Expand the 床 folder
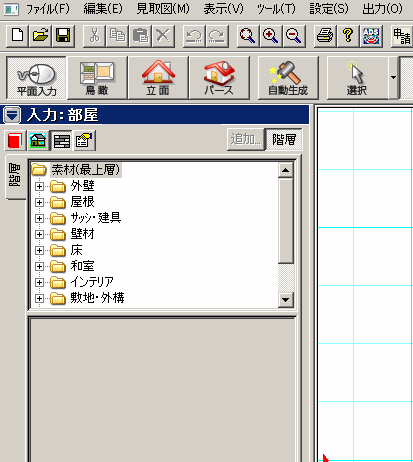Screen dimensions: 413x462 tap(39, 250)
